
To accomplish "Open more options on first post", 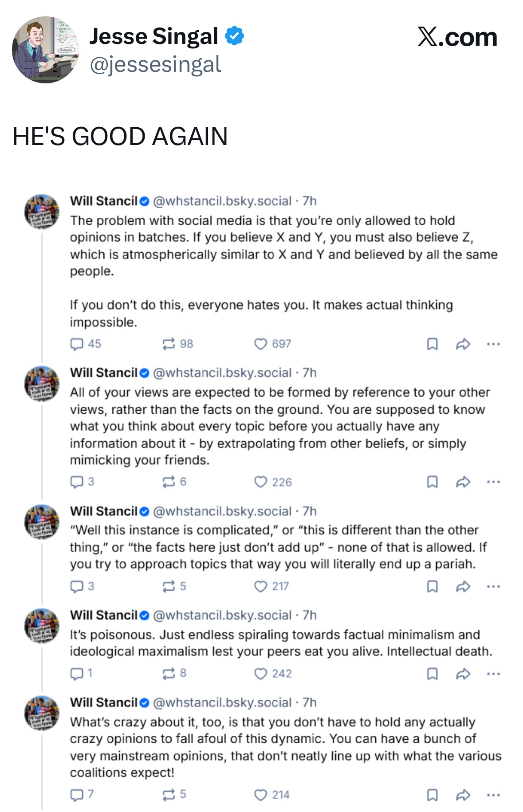I will pos(493,344).
